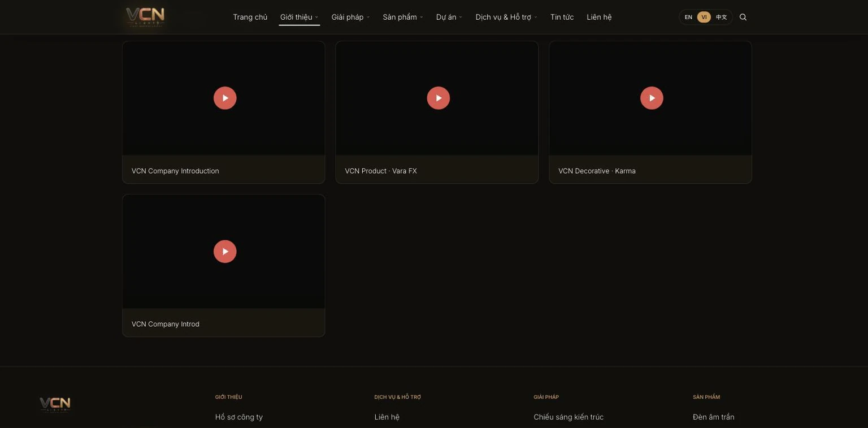The width and height of the screenshot is (868, 428).
Task: Open the Hồ sơ công ty footer link
Action: [239, 417]
